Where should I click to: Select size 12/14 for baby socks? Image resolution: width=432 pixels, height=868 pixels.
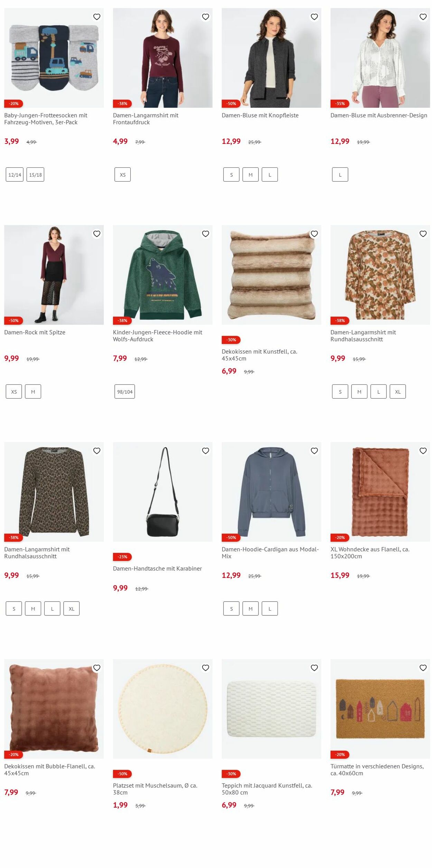(15, 175)
